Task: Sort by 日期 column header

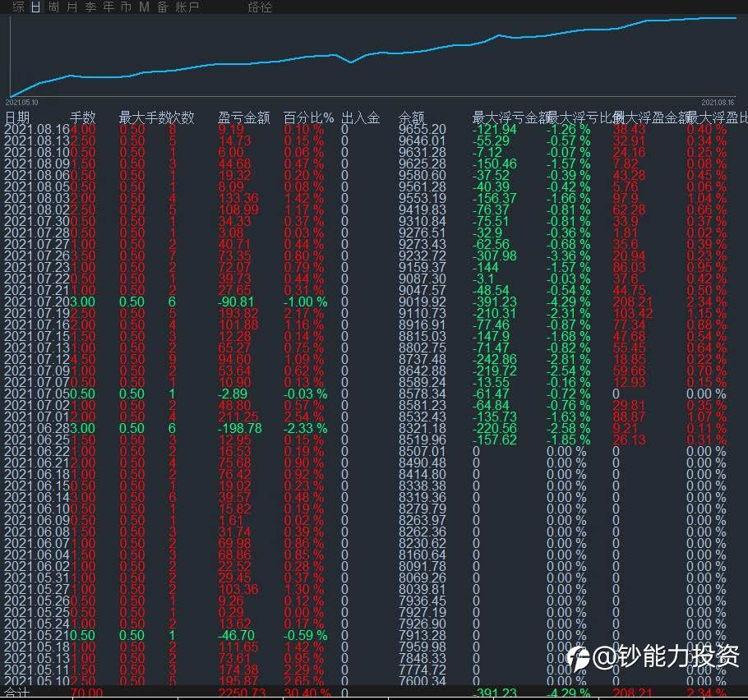Action: (17, 117)
